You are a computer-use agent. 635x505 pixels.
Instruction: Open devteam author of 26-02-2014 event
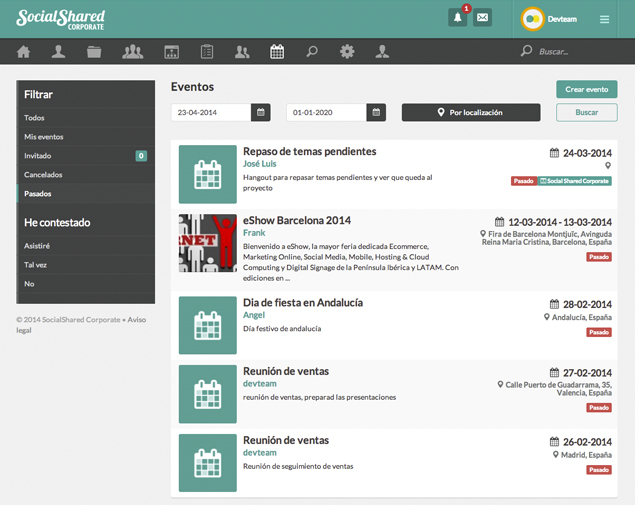(260, 453)
